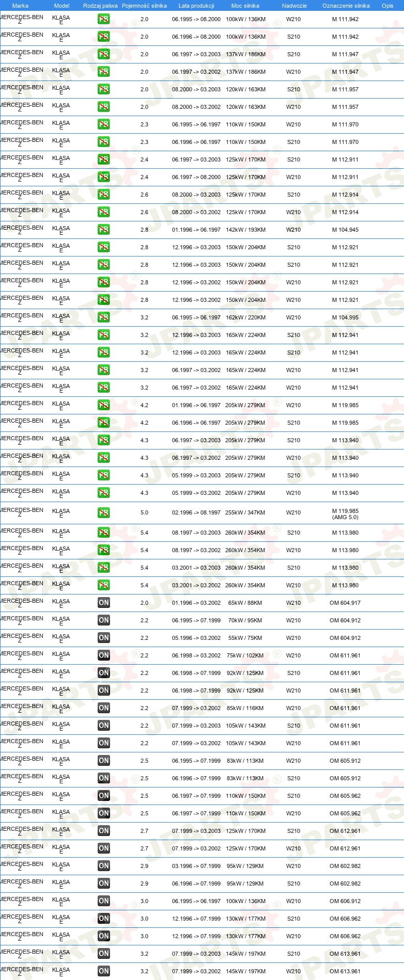The height and width of the screenshot is (980, 404).
Task: Click diesel ON icon in W210 OM 602.982 row
Action: [x=104, y=866]
